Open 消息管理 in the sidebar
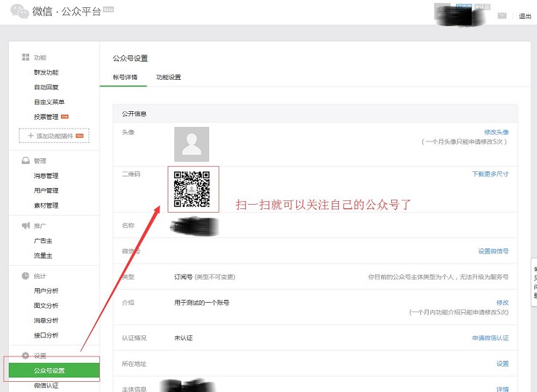This screenshot has height=392, width=537. click(x=46, y=176)
